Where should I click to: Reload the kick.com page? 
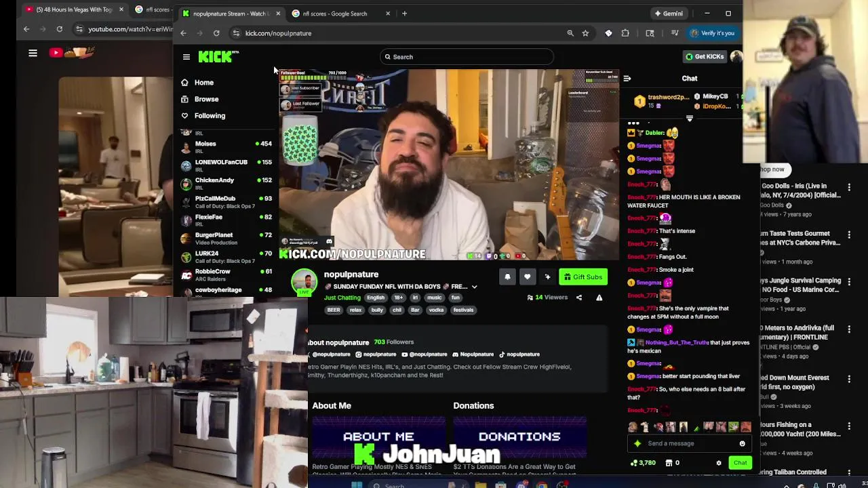tap(216, 33)
